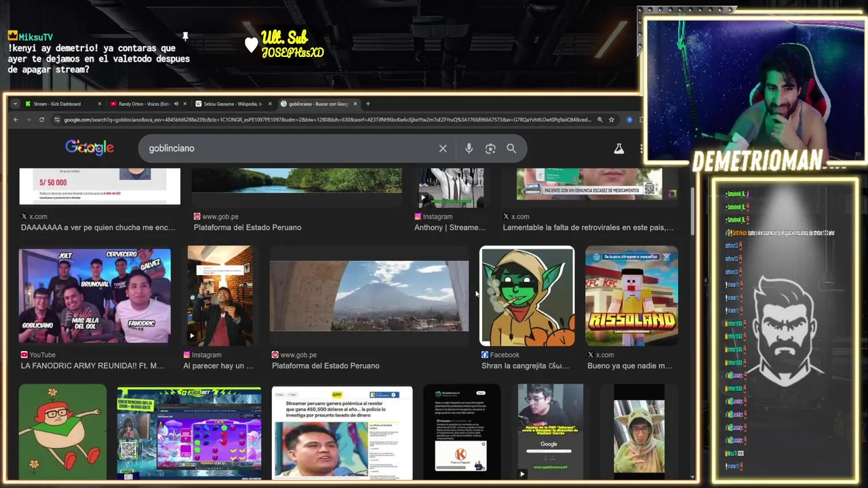Click the address bar URL
The image size is (868, 488).
(x=328, y=120)
